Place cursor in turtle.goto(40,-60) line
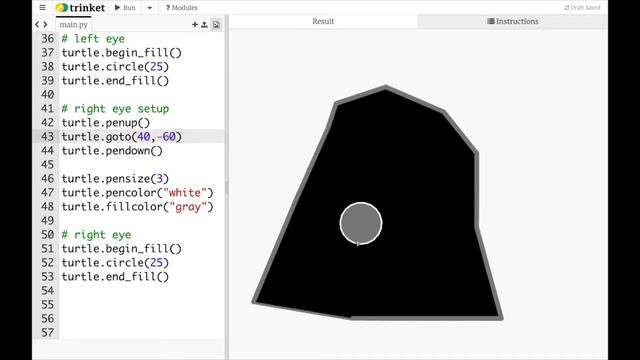Viewport: 640px width, 360px height. click(x=121, y=136)
